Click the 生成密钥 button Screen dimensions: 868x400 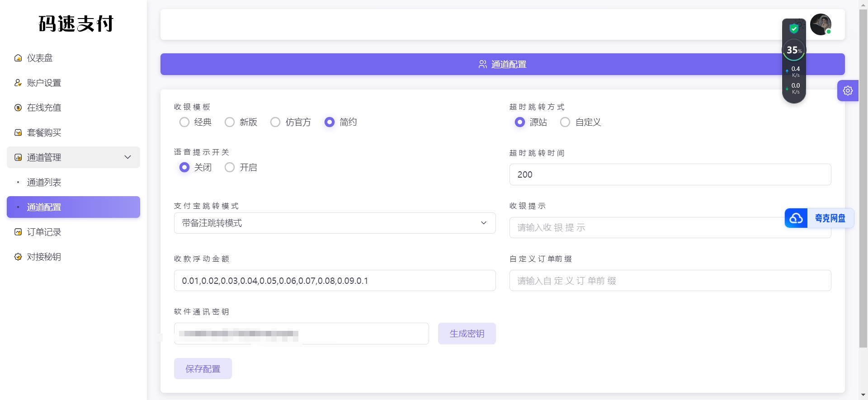(x=467, y=334)
